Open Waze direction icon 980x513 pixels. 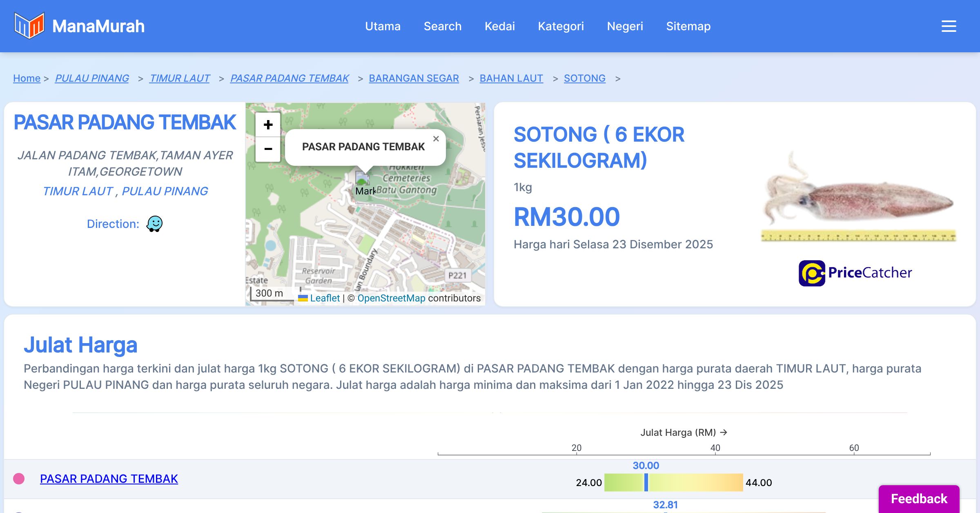[154, 224]
